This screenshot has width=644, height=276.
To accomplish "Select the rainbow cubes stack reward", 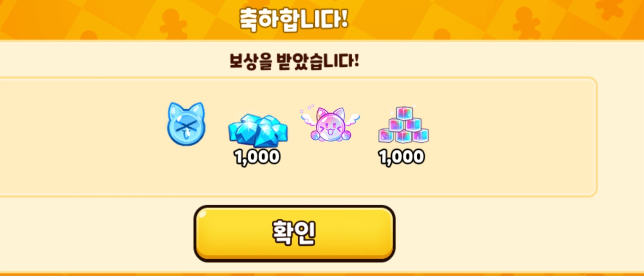I will pyautogui.click(x=404, y=124).
